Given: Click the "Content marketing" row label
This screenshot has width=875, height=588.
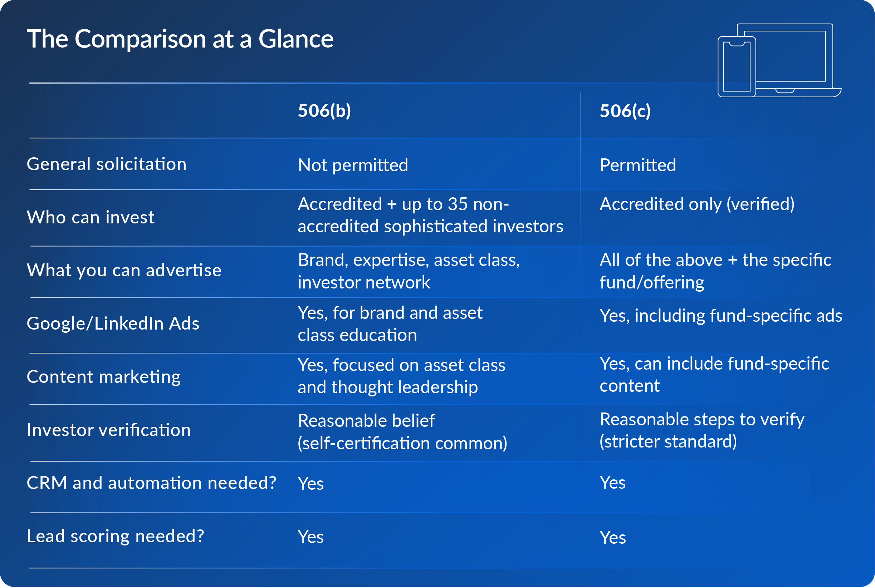Looking at the screenshot, I should tap(103, 377).
